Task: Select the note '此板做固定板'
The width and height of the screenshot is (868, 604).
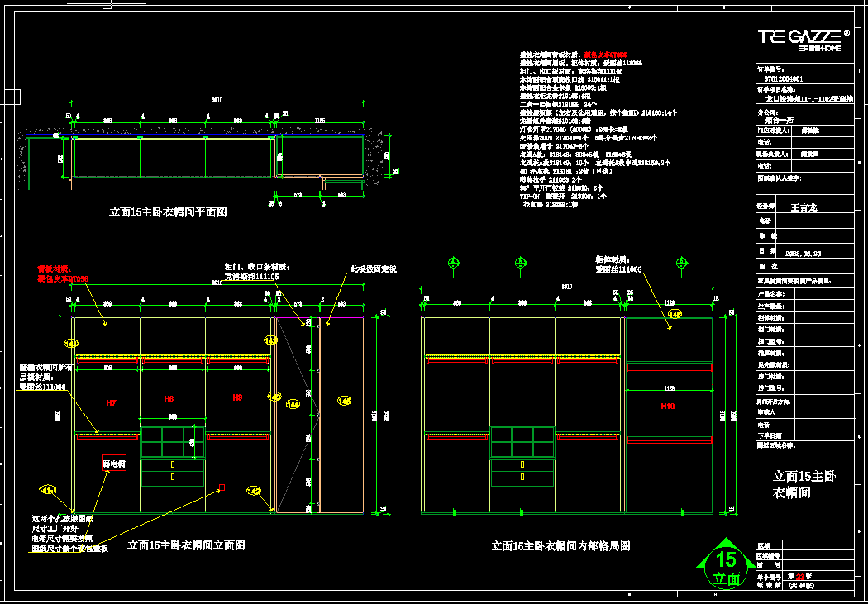Action: 374,269
